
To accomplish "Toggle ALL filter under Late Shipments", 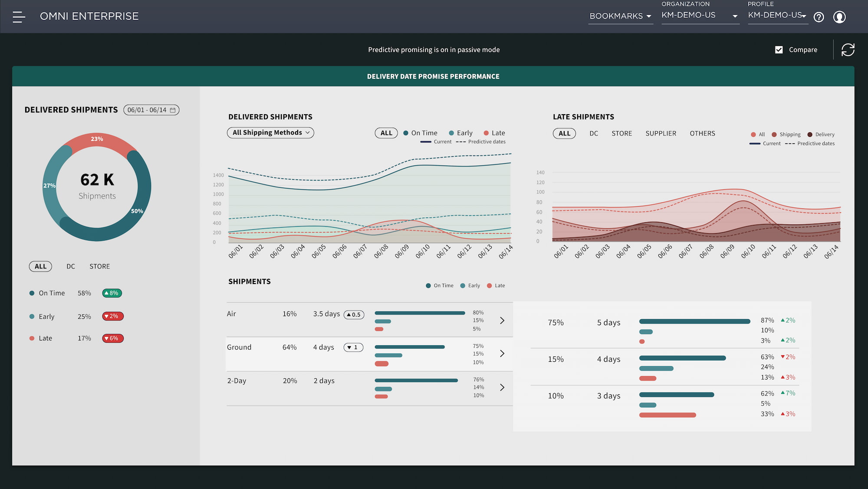I will [563, 133].
